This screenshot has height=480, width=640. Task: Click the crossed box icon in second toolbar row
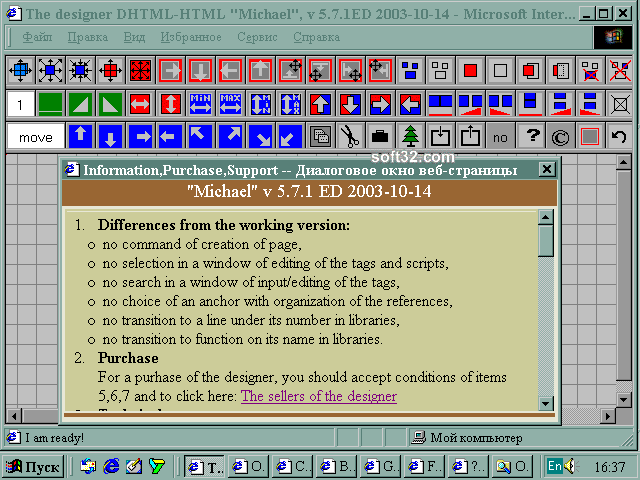click(620, 104)
